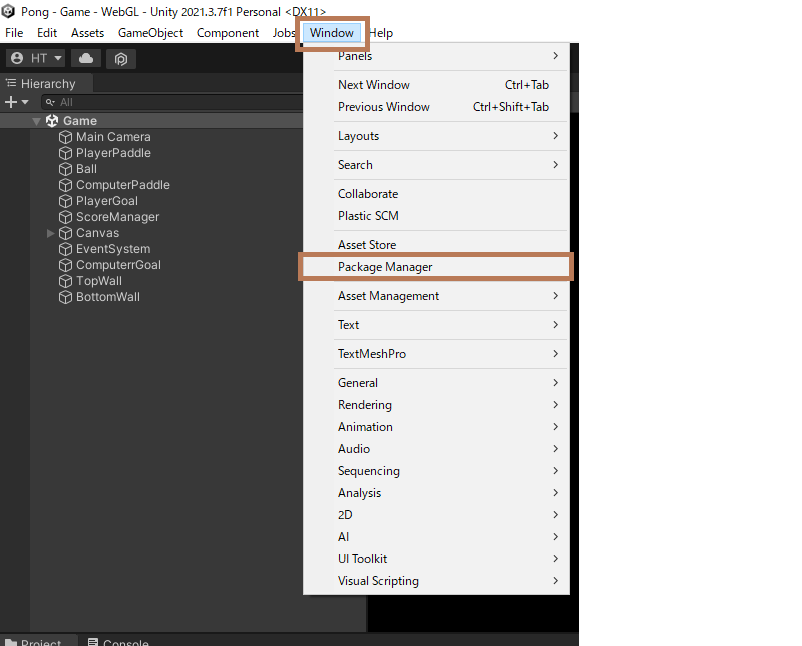The height and width of the screenshot is (646, 802).
Task: Select the Ball object name
Action: click(x=86, y=169)
